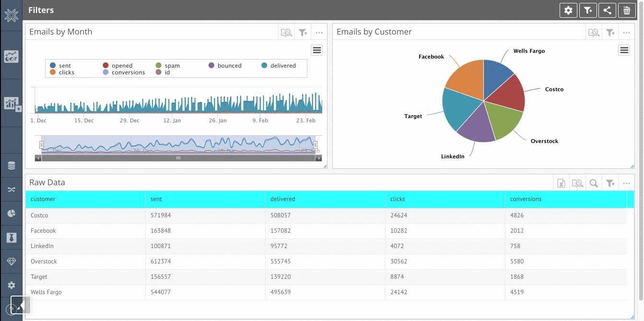The image size is (644, 321).
Task: Open search in the Raw Data panel
Action: 594,183
